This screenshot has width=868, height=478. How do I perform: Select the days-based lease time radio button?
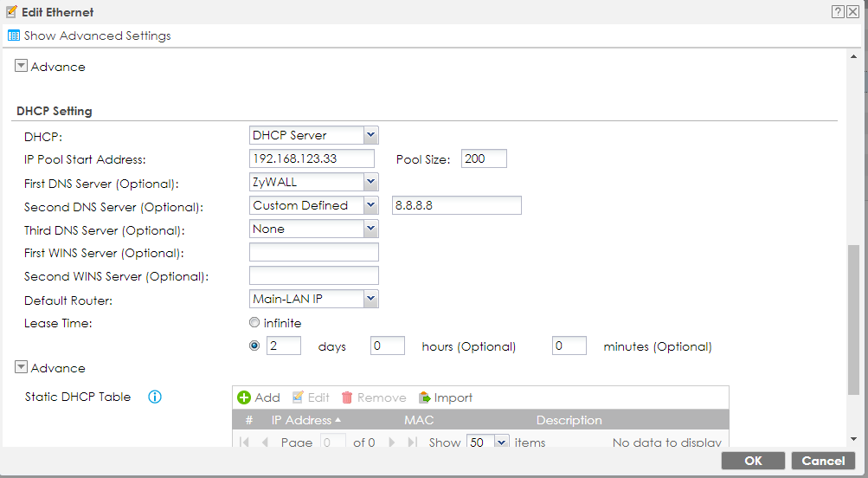[x=254, y=346]
